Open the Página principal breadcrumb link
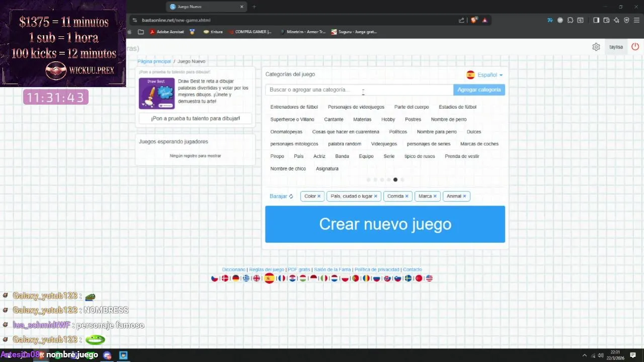Screen dimensions: 644x362 click(x=154, y=61)
